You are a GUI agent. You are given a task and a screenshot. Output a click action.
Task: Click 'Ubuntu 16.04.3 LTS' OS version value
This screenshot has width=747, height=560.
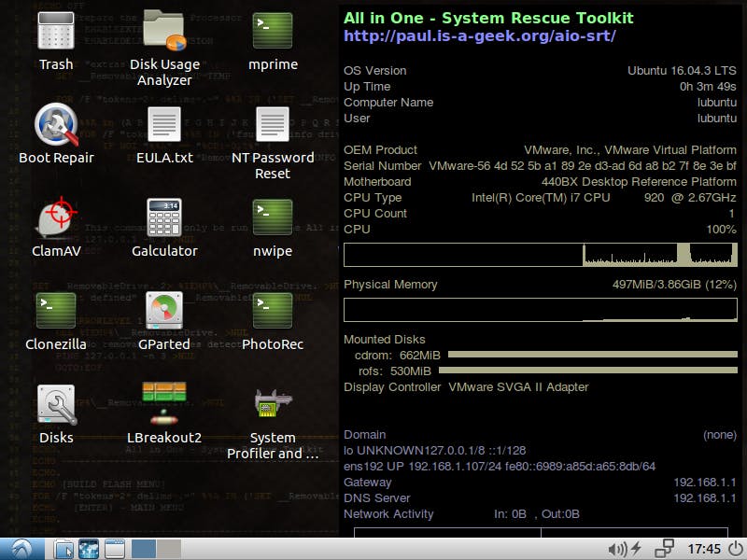pyautogui.click(x=682, y=71)
